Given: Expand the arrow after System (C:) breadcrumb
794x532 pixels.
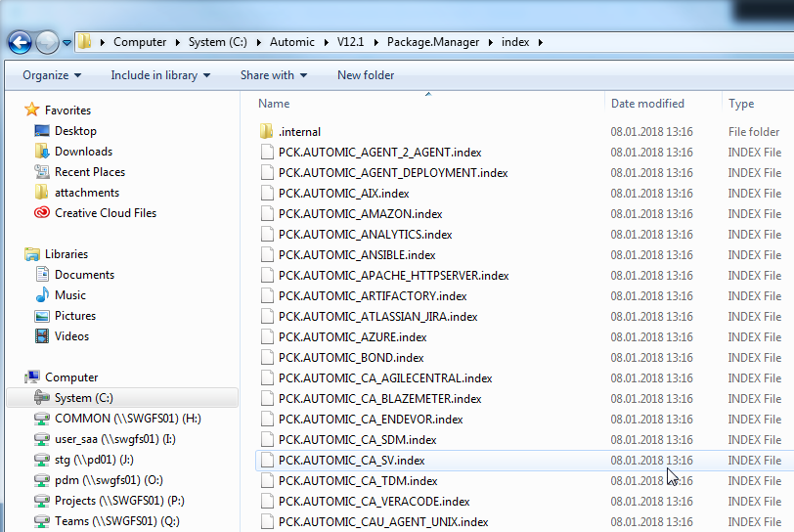Looking at the screenshot, I should tap(259, 43).
